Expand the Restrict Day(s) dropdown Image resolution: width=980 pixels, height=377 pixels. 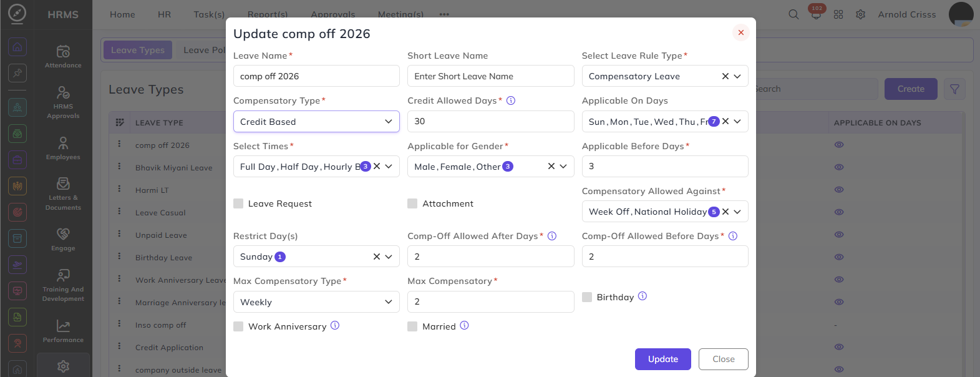pos(389,257)
